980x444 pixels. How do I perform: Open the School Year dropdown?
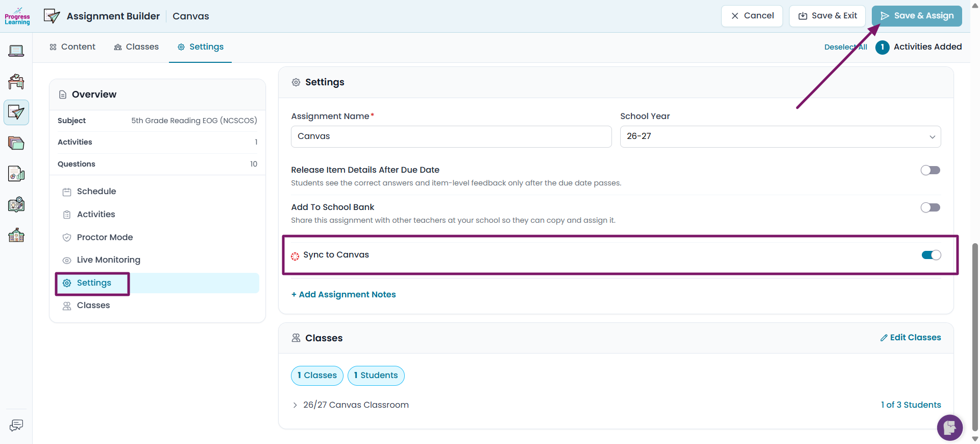point(780,136)
